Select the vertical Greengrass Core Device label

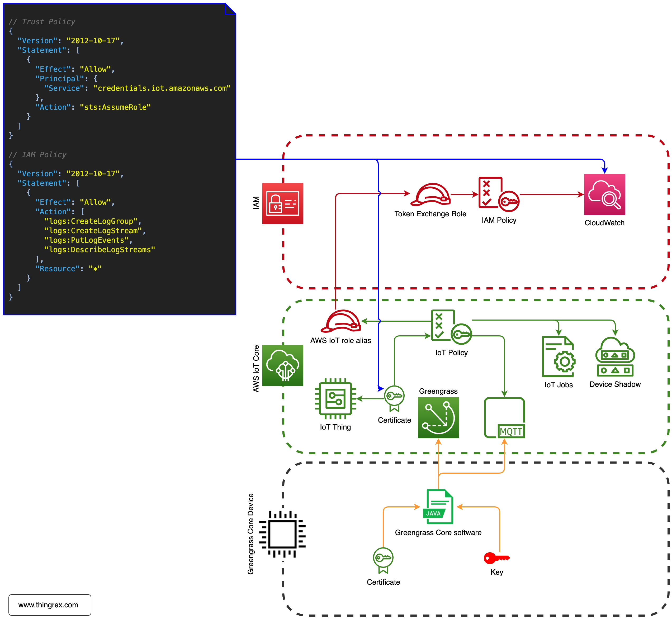[x=250, y=534]
